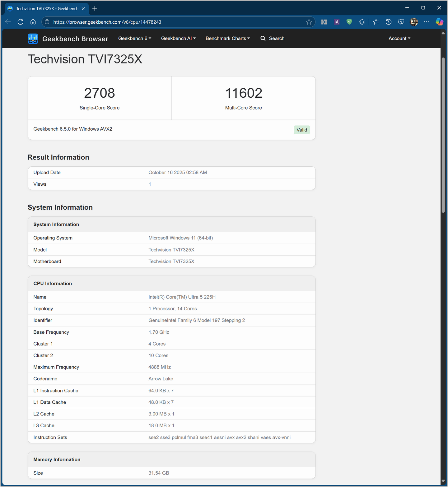448x487 pixels.
Task: Open the purple IA extension icon
Action: 337,22
